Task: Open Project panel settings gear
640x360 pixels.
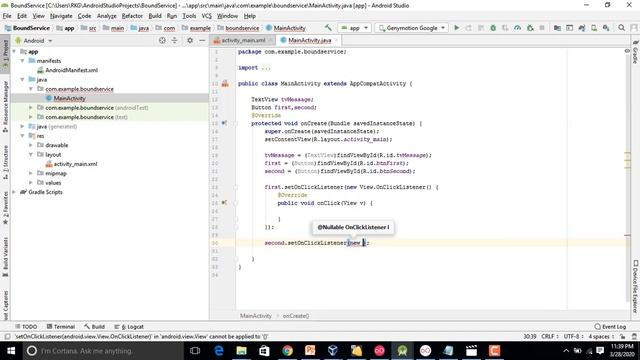Action: click(190, 40)
